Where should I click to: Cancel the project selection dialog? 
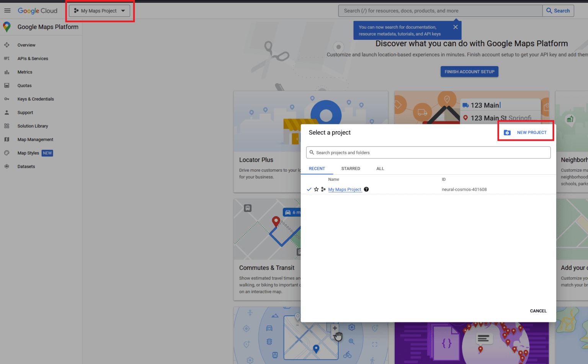pyautogui.click(x=538, y=311)
